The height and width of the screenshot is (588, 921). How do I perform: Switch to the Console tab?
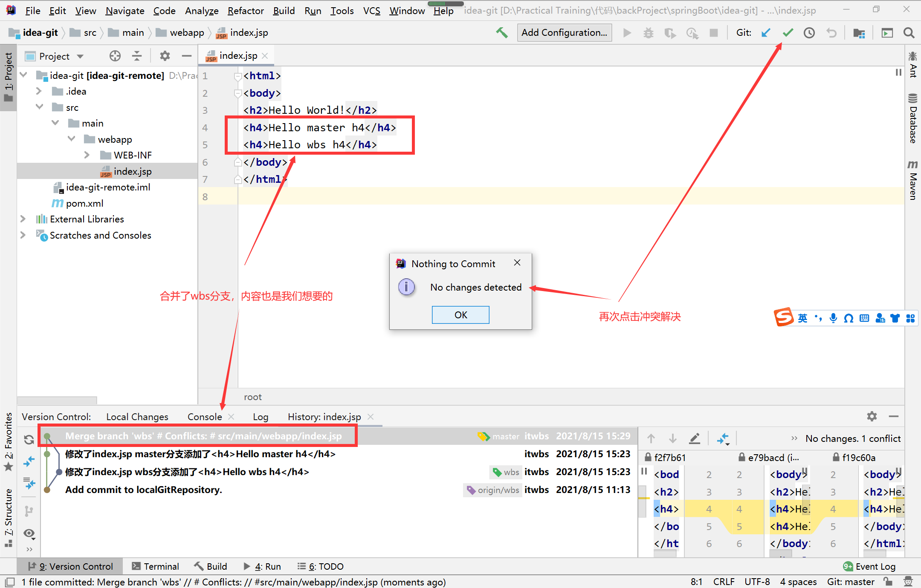205,417
